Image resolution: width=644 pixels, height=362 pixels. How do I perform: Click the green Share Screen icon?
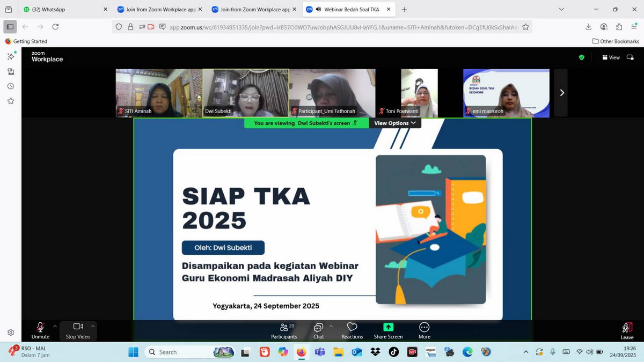388,327
